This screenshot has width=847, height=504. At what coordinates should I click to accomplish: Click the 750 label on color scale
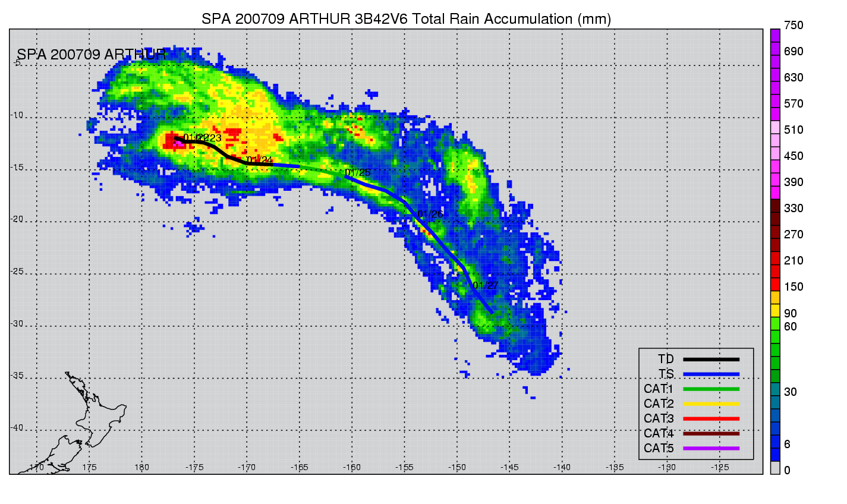[x=794, y=26]
